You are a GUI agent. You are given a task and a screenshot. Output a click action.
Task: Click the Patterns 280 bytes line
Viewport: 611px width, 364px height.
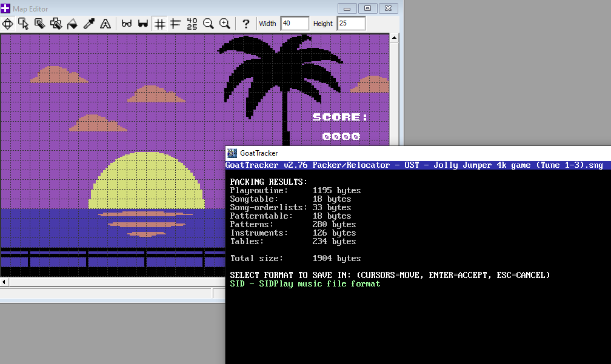pos(293,224)
